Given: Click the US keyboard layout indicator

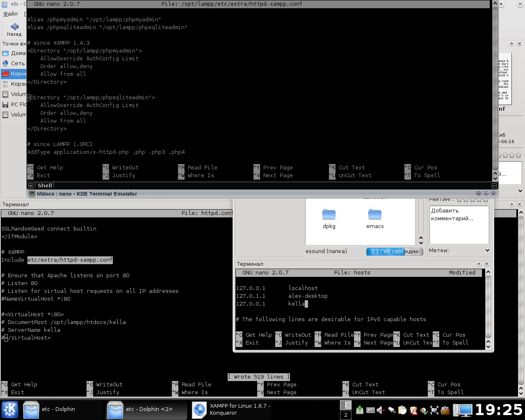Looking at the screenshot, I should [370, 410].
